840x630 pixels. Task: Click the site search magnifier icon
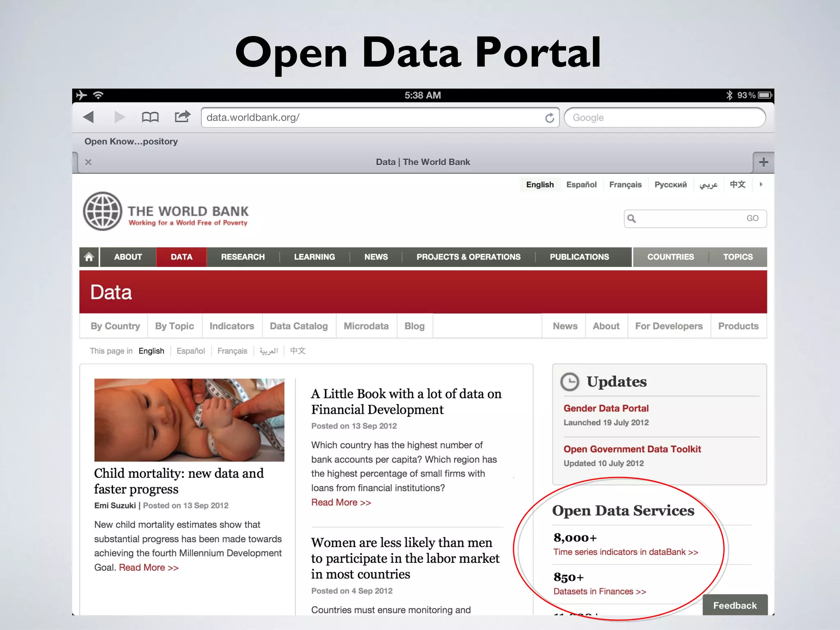[632, 219]
